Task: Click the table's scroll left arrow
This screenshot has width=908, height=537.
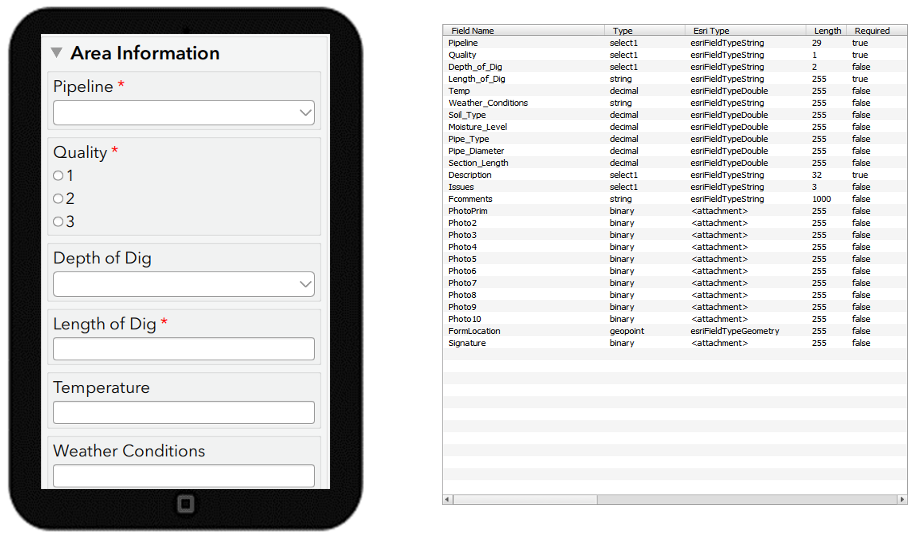Action: 449,499
